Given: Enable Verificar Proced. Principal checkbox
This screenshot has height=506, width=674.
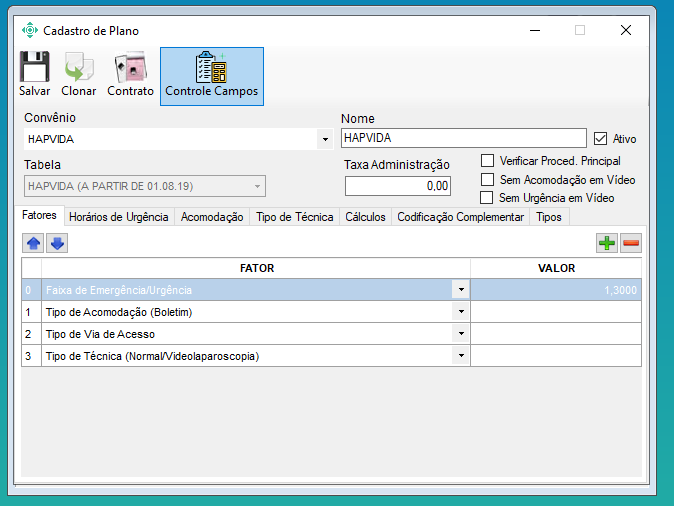Looking at the screenshot, I should [488, 160].
